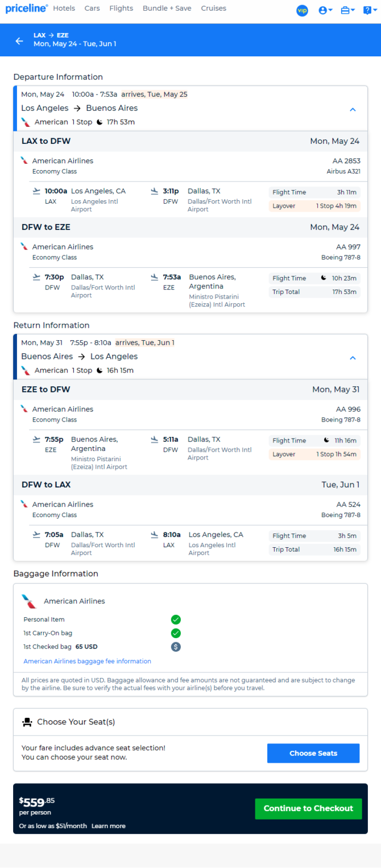The image size is (381, 868).
Task: Open the trips briefcase icon menu
Action: pyautogui.click(x=347, y=10)
